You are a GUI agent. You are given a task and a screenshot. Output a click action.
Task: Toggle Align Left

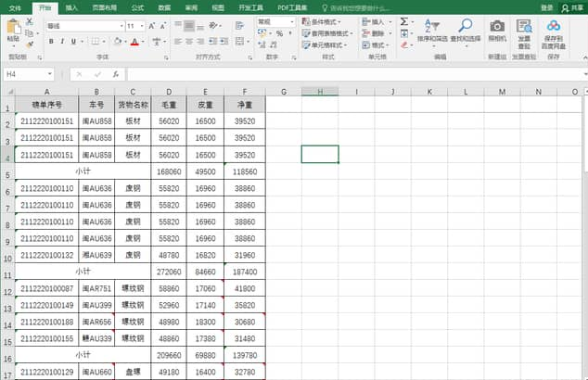pyautogui.click(x=178, y=41)
